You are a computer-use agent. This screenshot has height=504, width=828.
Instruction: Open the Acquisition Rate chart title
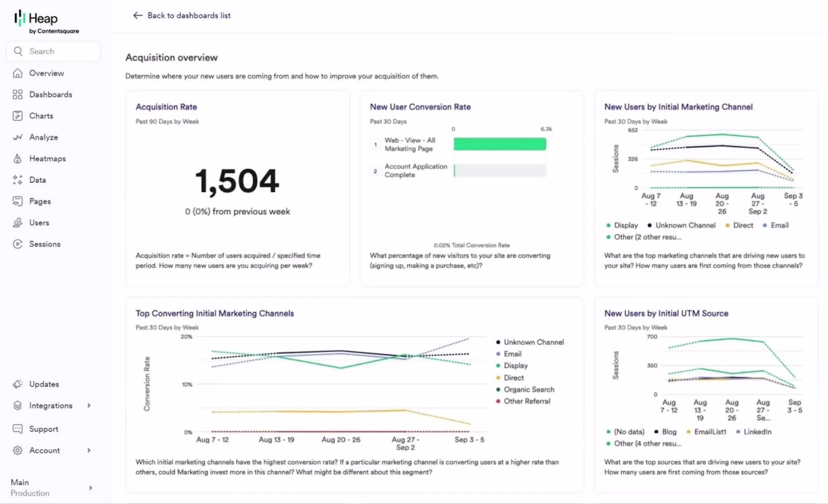(x=166, y=107)
